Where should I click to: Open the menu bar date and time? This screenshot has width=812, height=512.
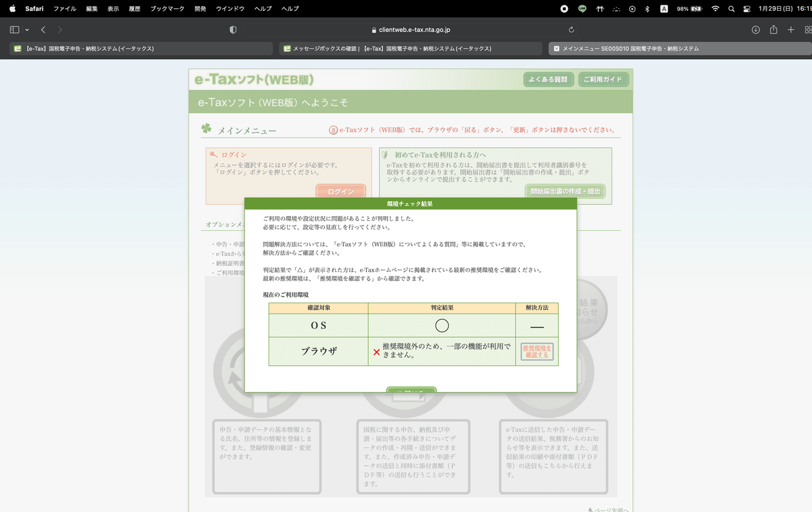coord(786,9)
